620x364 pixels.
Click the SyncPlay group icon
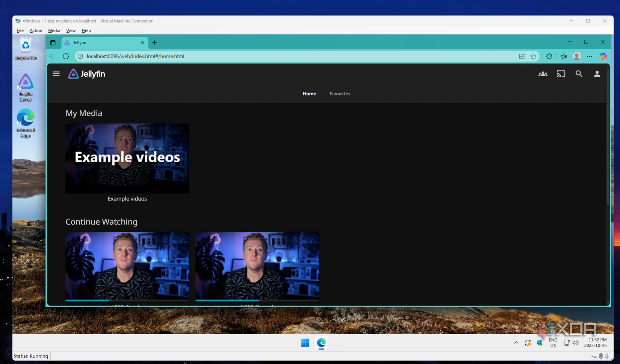coord(543,74)
